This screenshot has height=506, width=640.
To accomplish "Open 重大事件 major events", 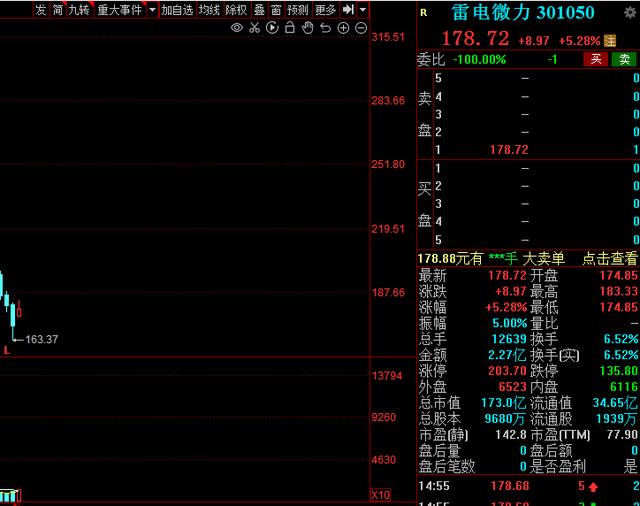I will 120,9.
